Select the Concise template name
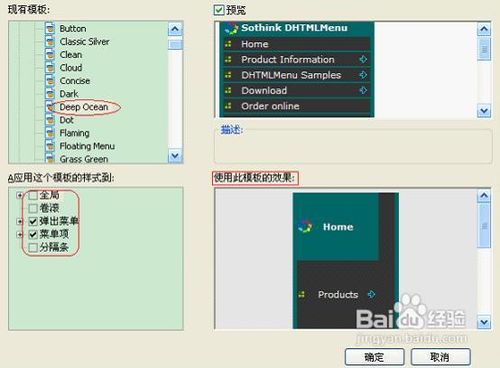The image size is (500, 368). pos(75,81)
